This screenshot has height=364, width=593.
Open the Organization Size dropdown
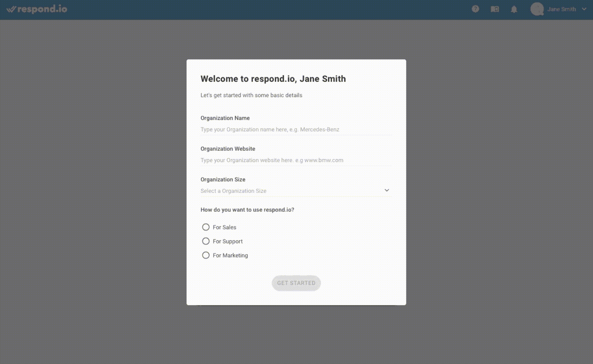point(296,191)
